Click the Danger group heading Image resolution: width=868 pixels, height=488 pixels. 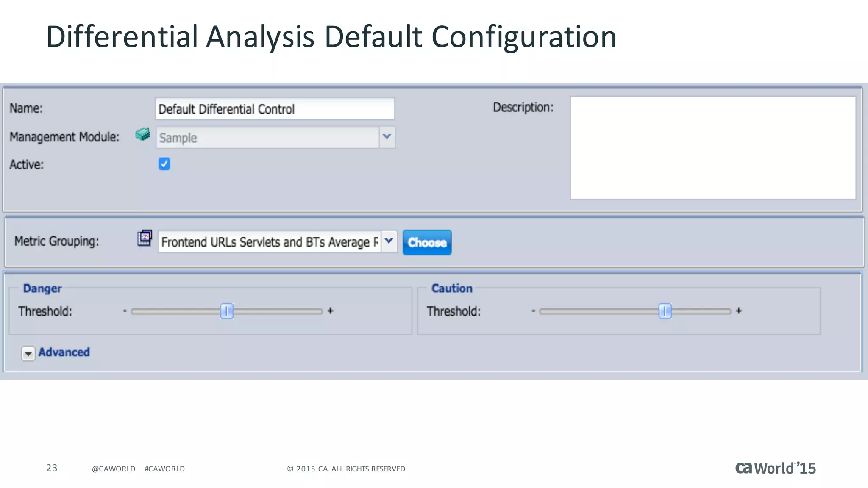pos(42,288)
